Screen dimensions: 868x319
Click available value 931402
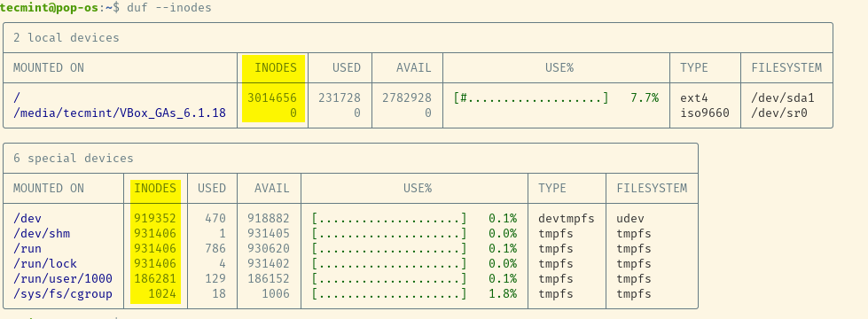pos(269,263)
